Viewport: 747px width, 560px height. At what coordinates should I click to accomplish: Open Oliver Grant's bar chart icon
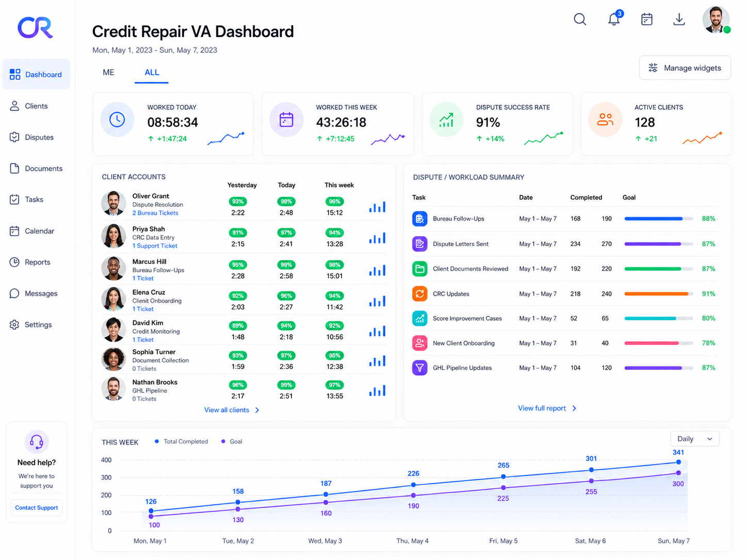pos(377,207)
